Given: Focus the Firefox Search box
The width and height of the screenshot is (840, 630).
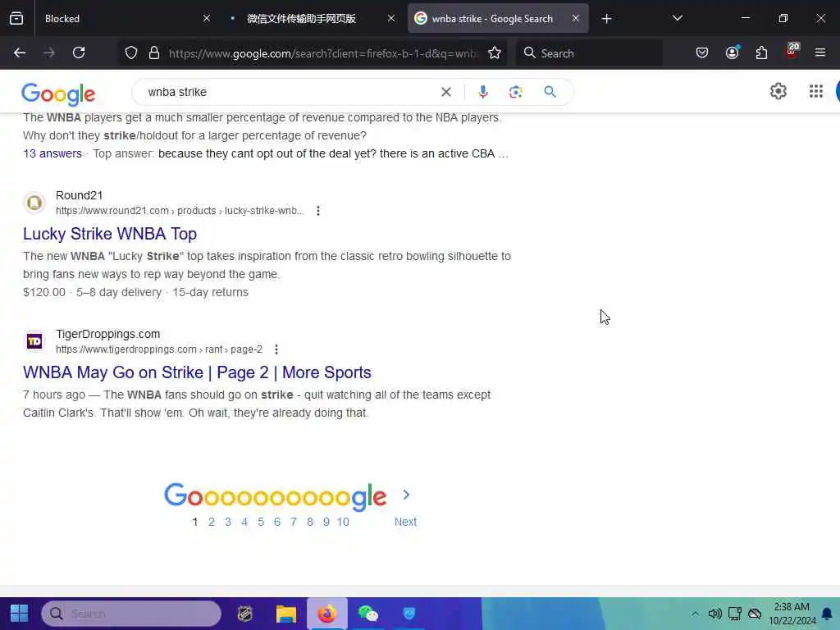Looking at the screenshot, I should 589,53.
